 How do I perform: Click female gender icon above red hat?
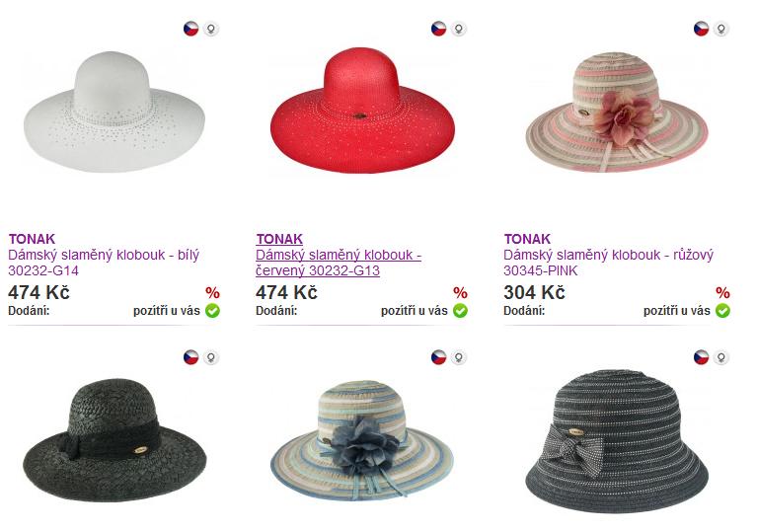coord(459,29)
